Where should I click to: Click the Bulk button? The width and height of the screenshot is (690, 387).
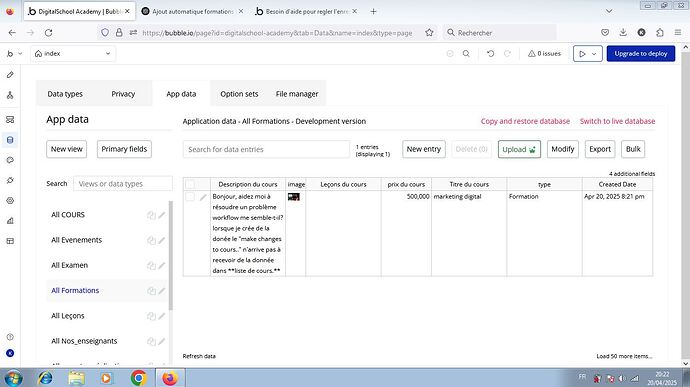click(633, 149)
